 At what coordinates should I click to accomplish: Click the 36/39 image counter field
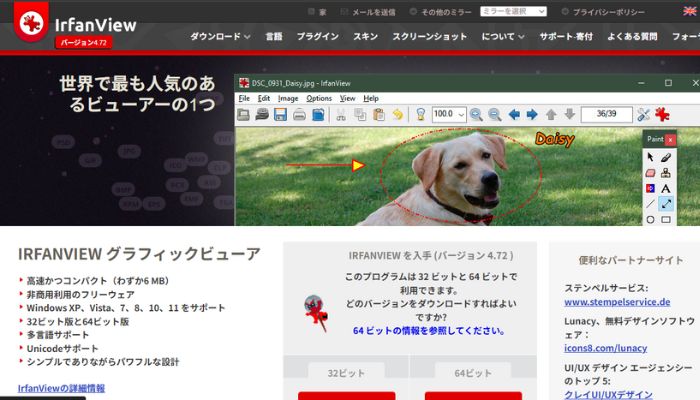(x=606, y=114)
